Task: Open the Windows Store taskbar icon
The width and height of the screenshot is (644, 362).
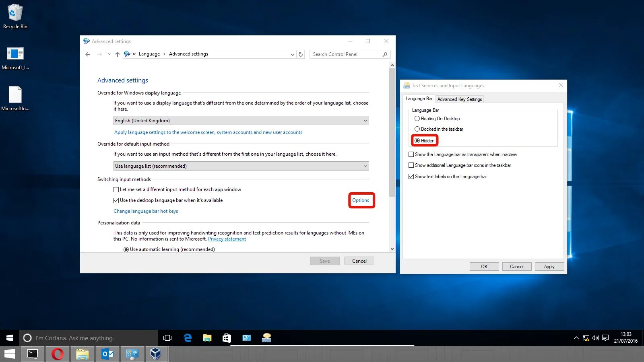Action: point(227,338)
